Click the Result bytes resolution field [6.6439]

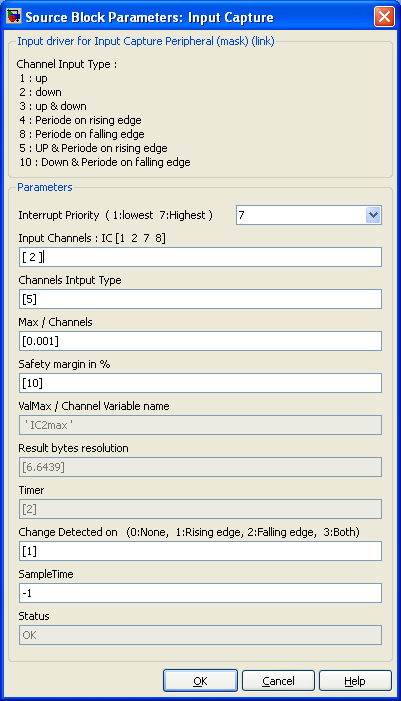[200, 467]
